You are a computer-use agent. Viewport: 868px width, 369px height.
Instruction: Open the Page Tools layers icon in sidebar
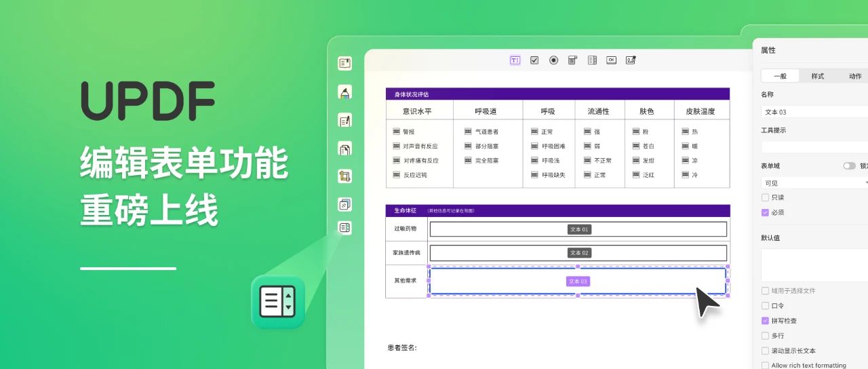pos(344,204)
